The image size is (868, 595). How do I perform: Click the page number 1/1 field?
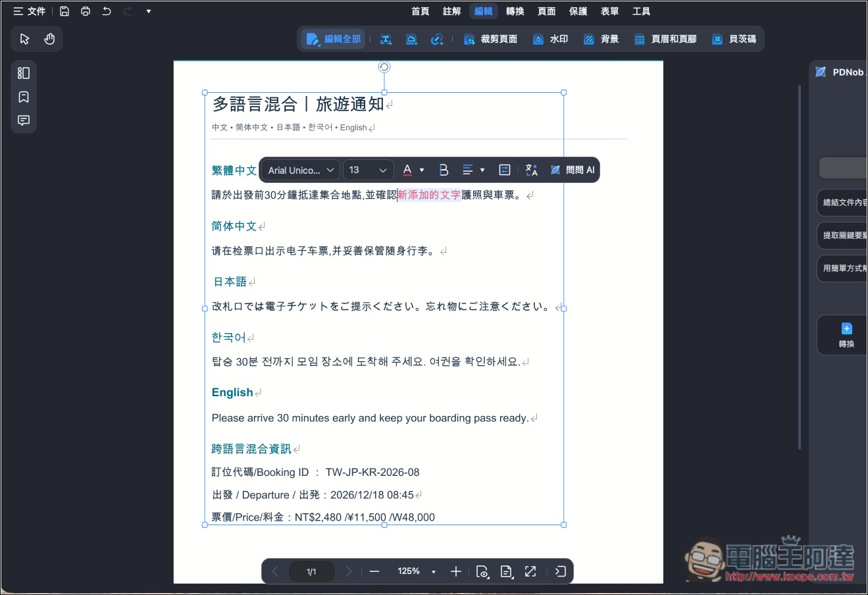click(311, 571)
